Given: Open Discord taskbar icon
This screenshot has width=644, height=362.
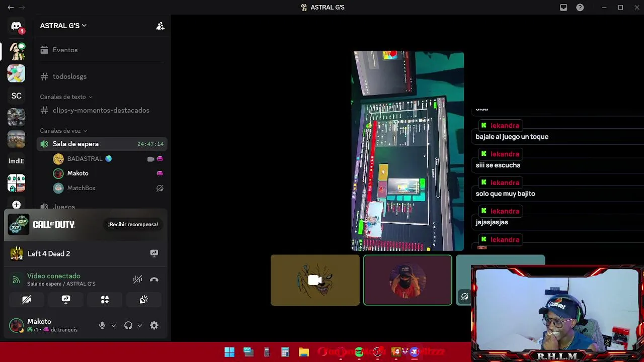Looking at the screenshot, I should click(414, 352).
